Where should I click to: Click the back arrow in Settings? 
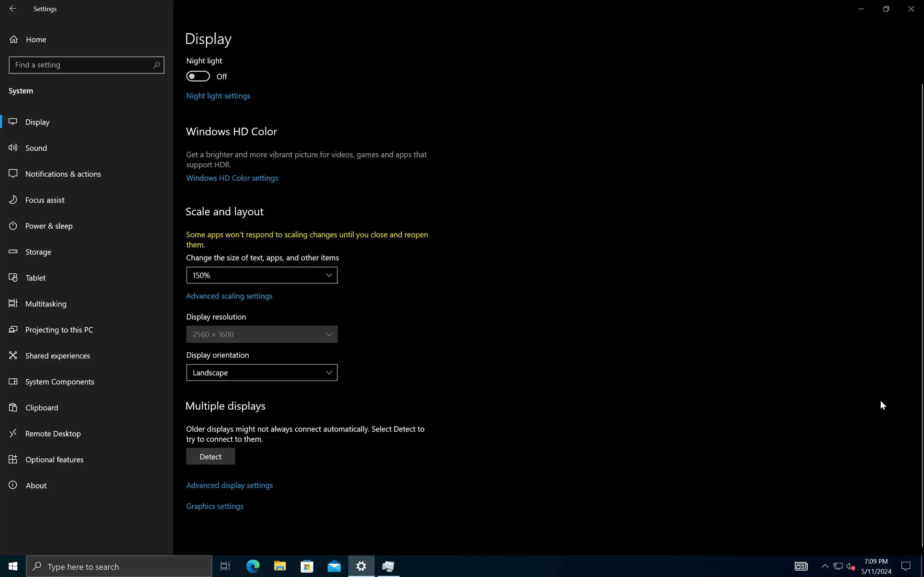[x=13, y=8]
